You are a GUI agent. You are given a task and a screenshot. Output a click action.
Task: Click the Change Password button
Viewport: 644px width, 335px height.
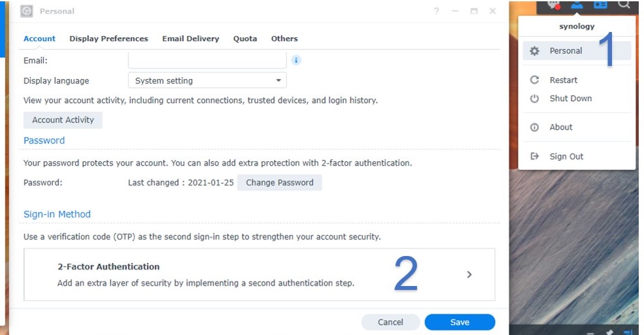(280, 182)
